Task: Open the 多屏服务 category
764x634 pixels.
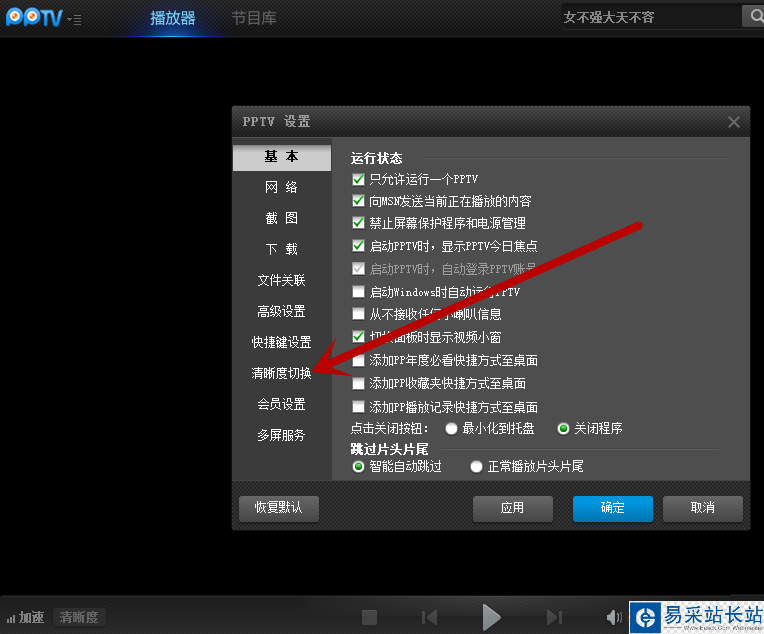Action: (282, 435)
